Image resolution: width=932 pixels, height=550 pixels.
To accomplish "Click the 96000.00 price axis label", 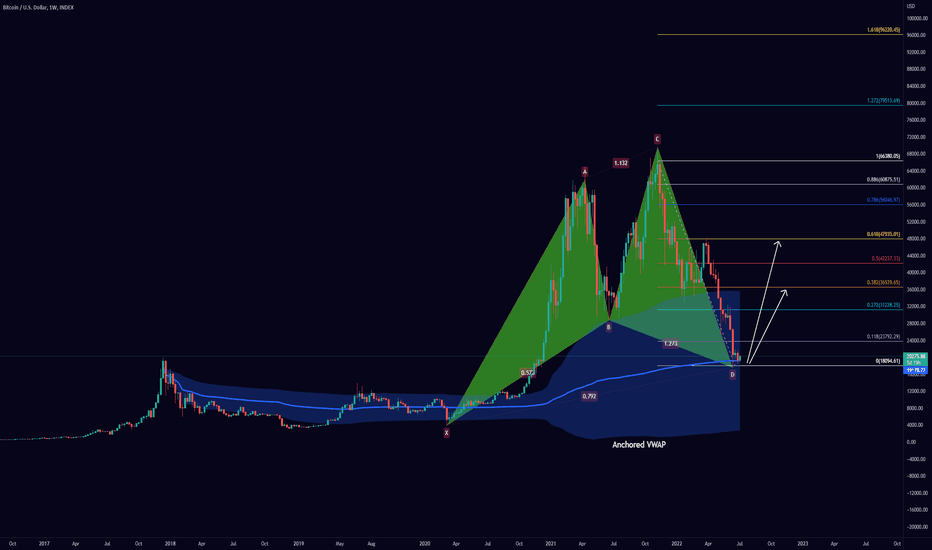I will (917, 36).
